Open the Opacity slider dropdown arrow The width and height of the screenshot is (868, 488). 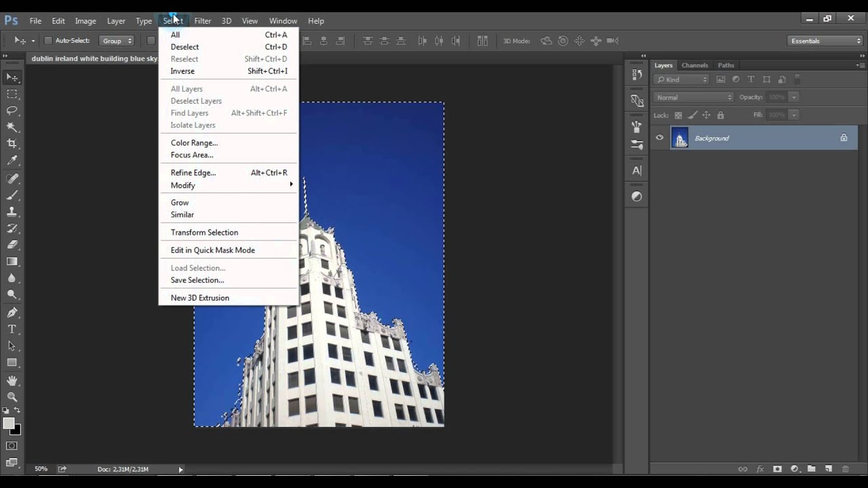[x=793, y=97]
